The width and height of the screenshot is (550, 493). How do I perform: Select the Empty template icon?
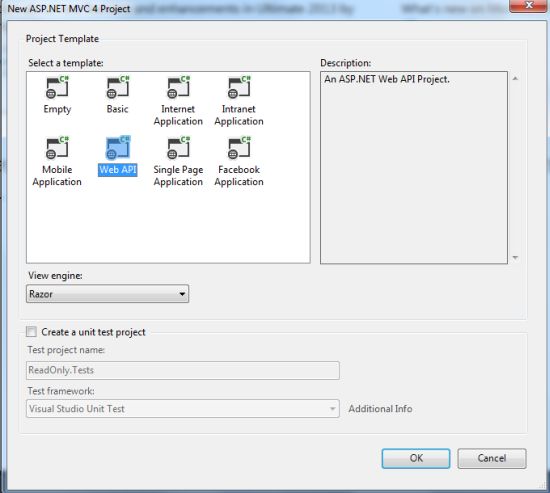click(58, 87)
